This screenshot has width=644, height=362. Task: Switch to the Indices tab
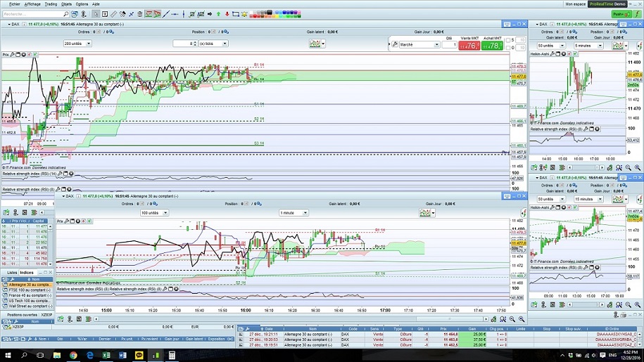click(x=27, y=272)
